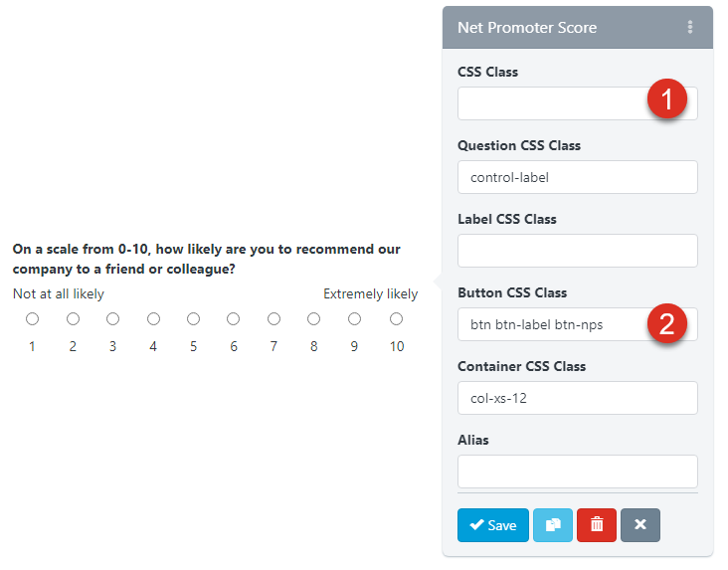Click the Label CSS Class input
This screenshot has height=570, width=728.
point(577,251)
